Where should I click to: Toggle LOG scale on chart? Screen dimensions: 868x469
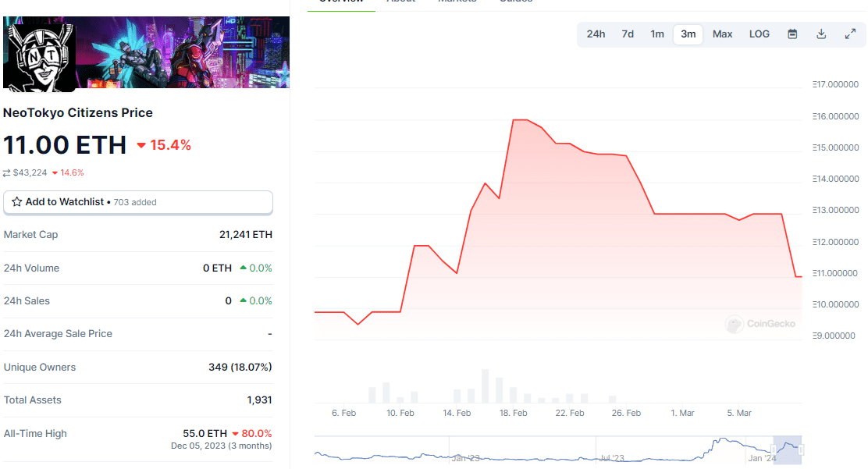759,34
